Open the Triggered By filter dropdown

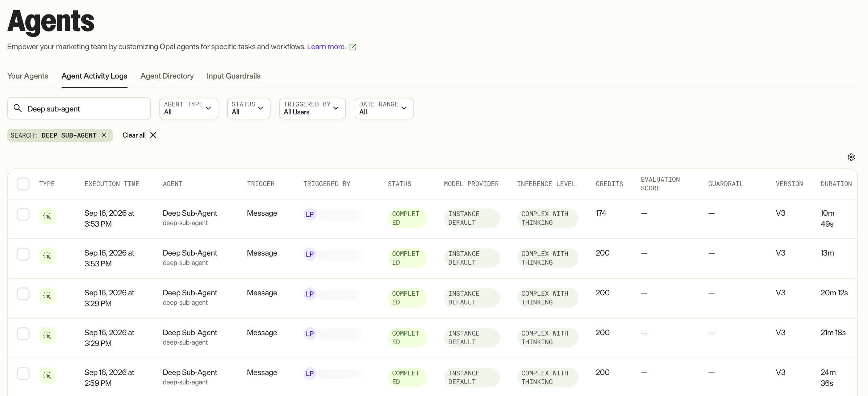(x=312, y=108)
